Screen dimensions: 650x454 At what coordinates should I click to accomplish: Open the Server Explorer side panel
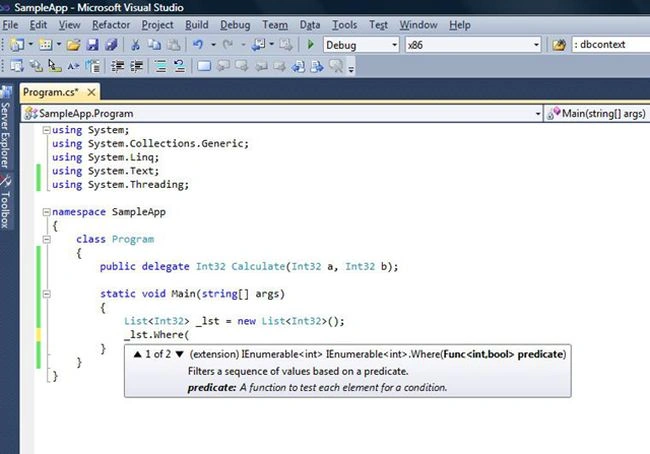click(5, 127)
